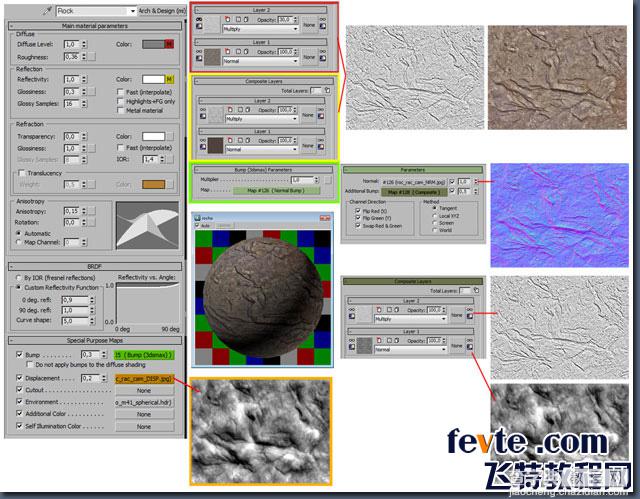Color-correct Layer 2 mask in green-header Composite panel

click(470, 316)
